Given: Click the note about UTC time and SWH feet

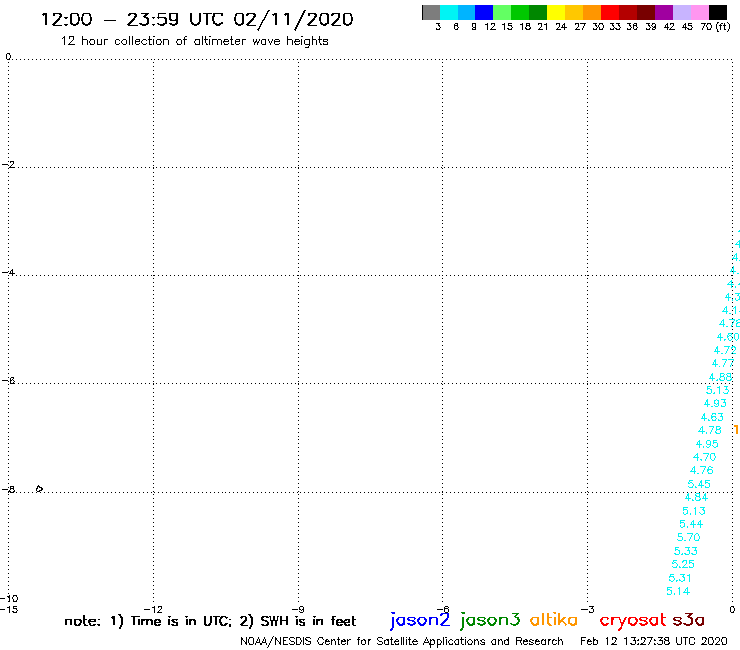Looking at the screenshot, I should (210, 621).
